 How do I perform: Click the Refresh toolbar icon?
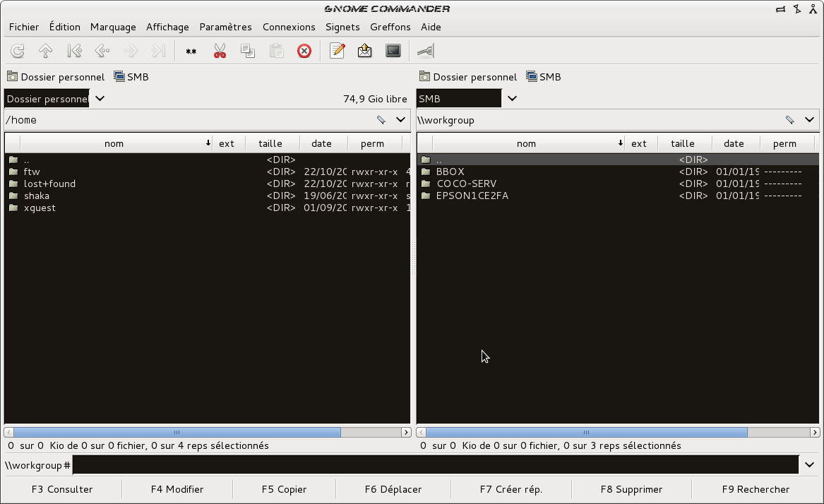pyautogui.click(x=18, y=51)
